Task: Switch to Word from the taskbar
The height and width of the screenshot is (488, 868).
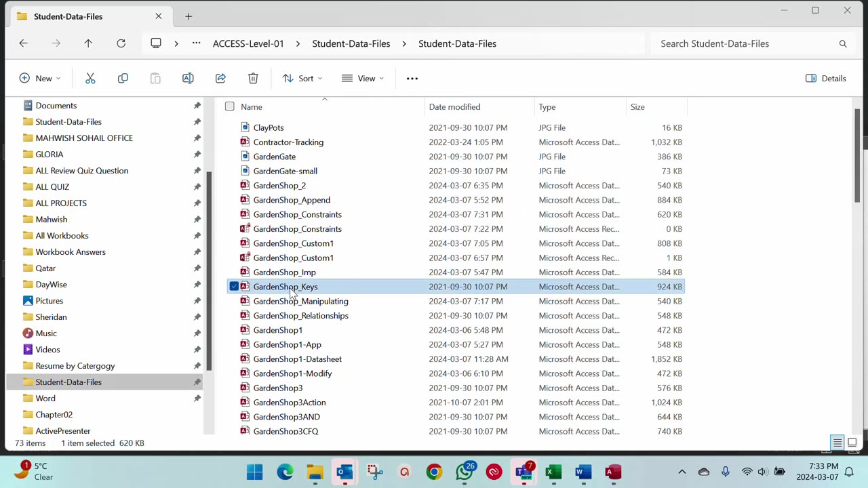Action: click(584, 472)
